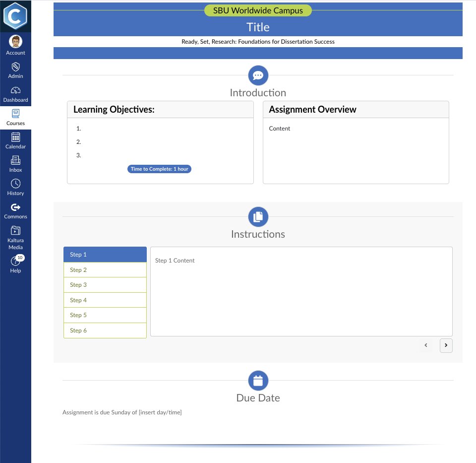The height and width of the screenshot is (463, 476).
Task: Click the Content text under Assignment Overview
Action: [279, 129]
